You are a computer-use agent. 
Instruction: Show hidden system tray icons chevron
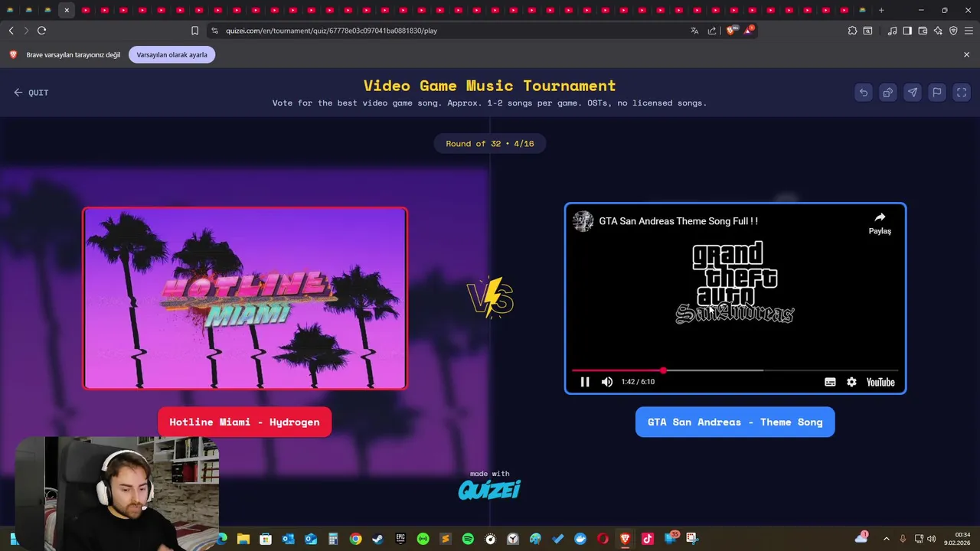pos(887,539)
